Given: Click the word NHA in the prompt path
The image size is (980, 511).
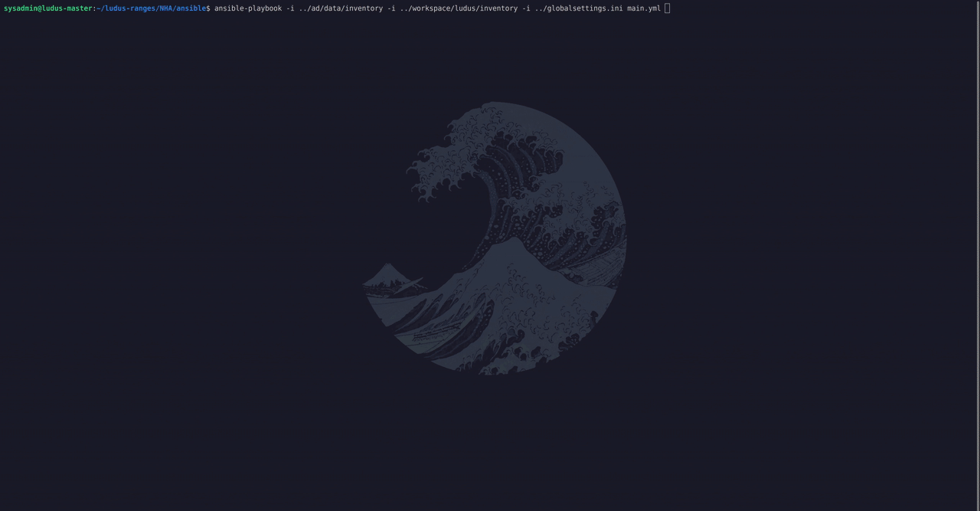Looking at the screenshot, I should point(166,8).
